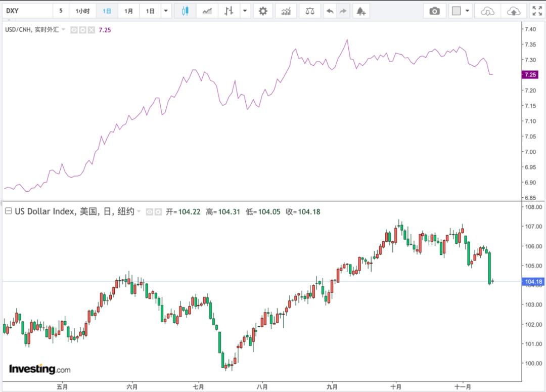
Task: Select the 1月 interval
Action: coord(128,11)
